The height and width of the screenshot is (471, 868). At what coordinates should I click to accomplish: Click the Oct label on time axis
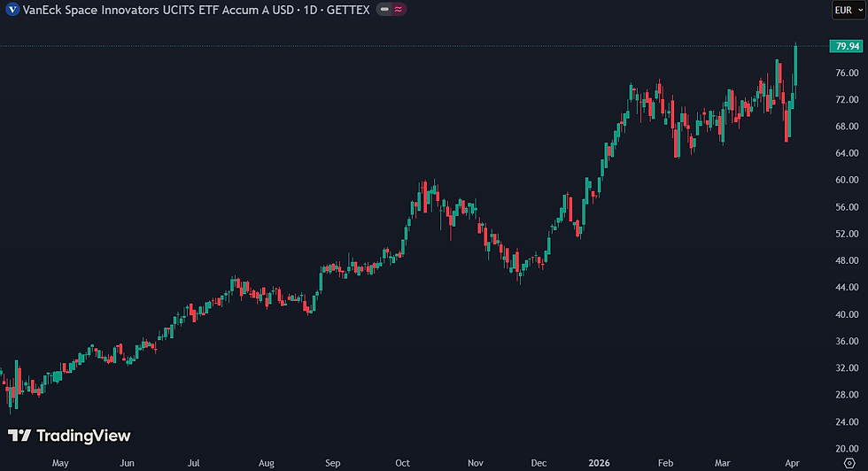(402, 463)
